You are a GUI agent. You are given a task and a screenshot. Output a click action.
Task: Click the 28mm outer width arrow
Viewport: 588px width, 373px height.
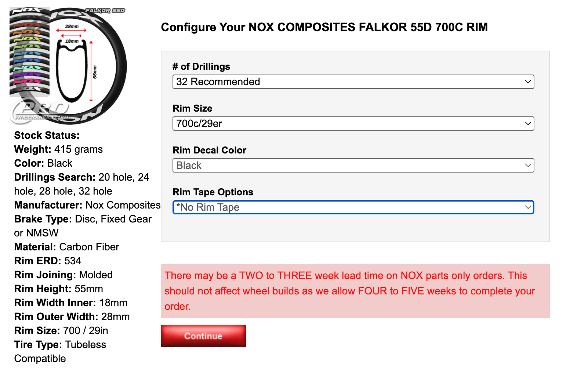(72, 30)
